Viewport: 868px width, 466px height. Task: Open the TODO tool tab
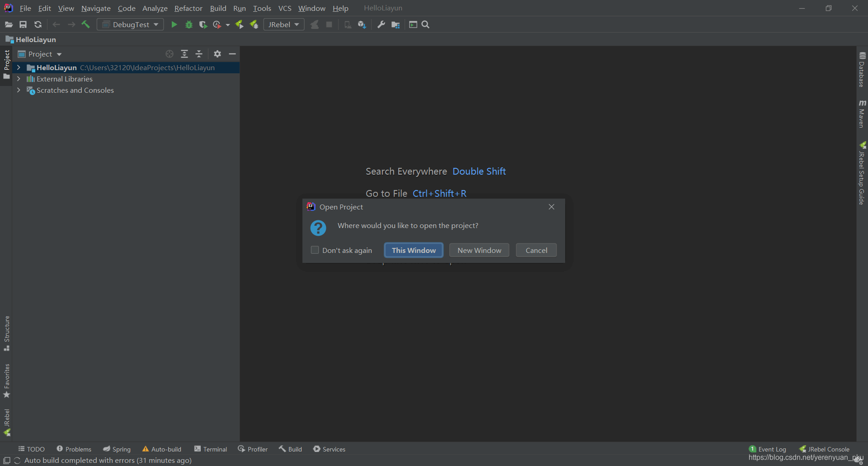tap(31, 449)
